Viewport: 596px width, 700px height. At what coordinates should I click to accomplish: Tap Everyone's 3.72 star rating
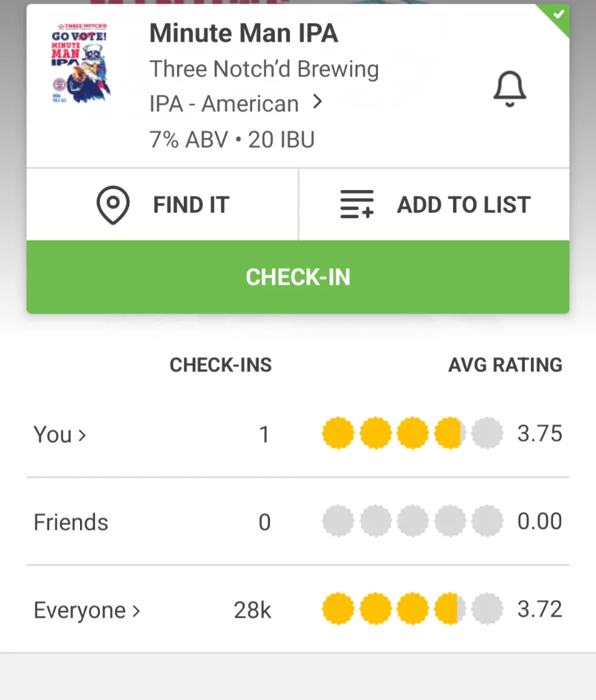coord(412,609)
